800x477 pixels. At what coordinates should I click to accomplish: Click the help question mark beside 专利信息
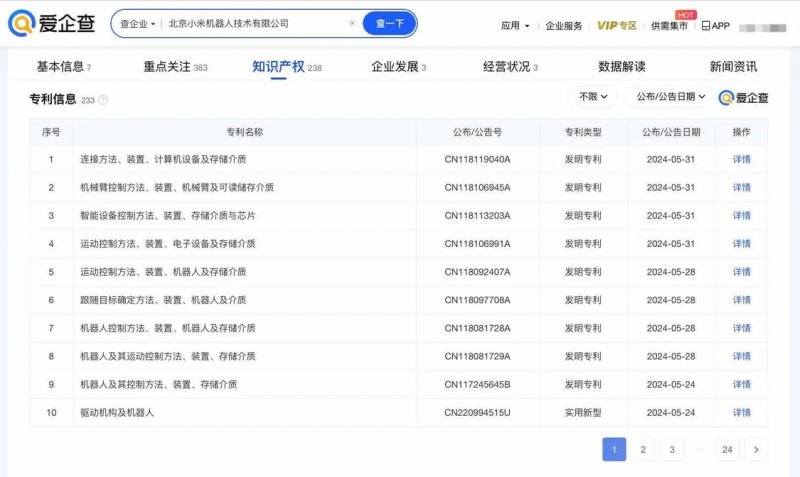coord(103,100)
